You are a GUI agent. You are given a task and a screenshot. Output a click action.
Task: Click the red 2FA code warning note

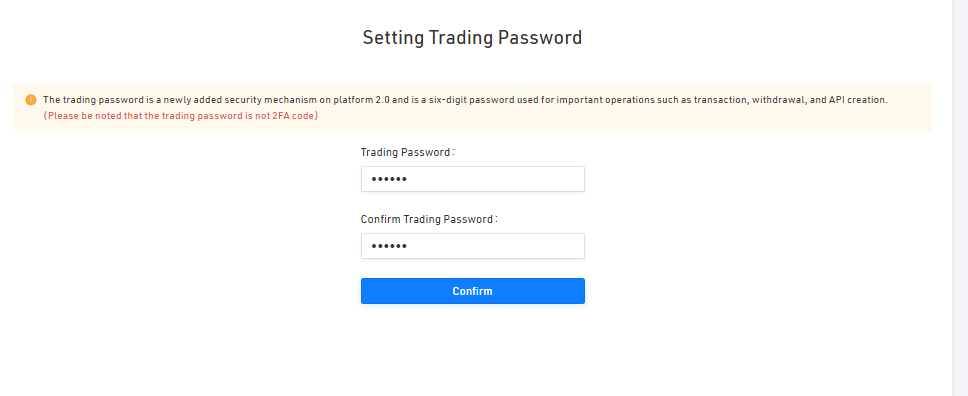181,116
